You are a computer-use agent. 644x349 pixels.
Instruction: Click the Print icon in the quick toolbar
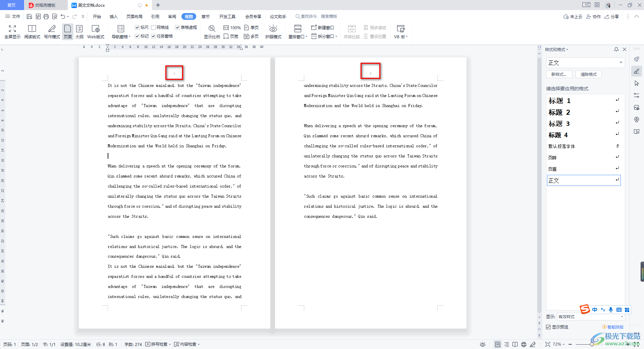point(46,16)
